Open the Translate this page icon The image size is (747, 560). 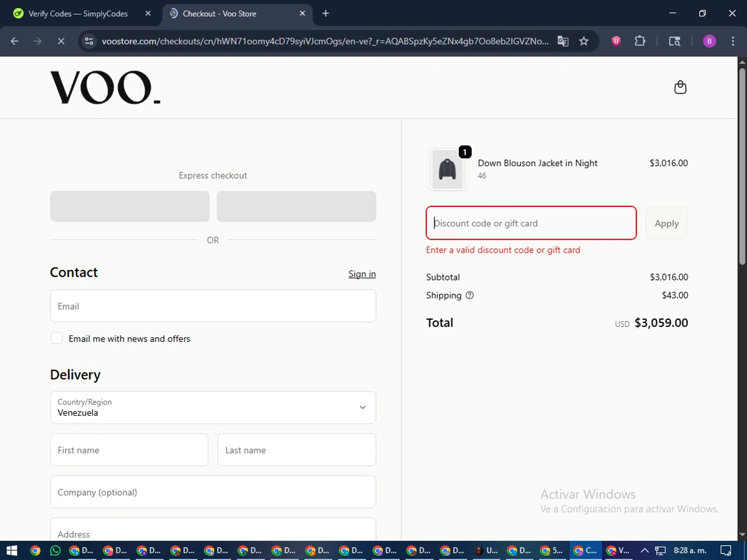pos(563,41)
